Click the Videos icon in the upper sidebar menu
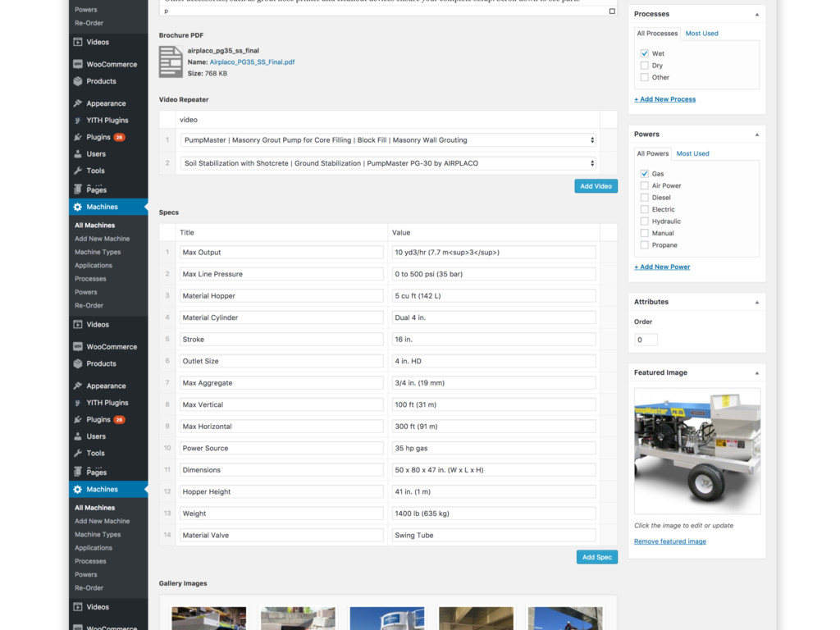 78,42
